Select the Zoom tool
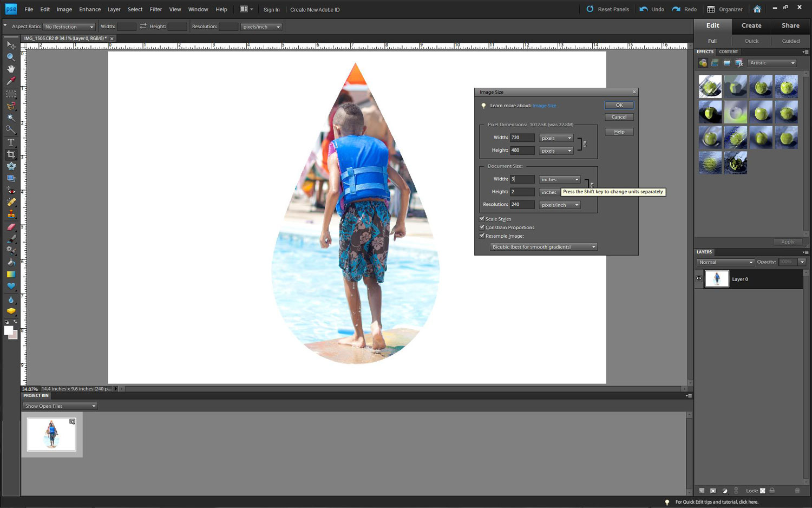The width and height of the screenshot is (812, 508). click(x=10, y=56)
